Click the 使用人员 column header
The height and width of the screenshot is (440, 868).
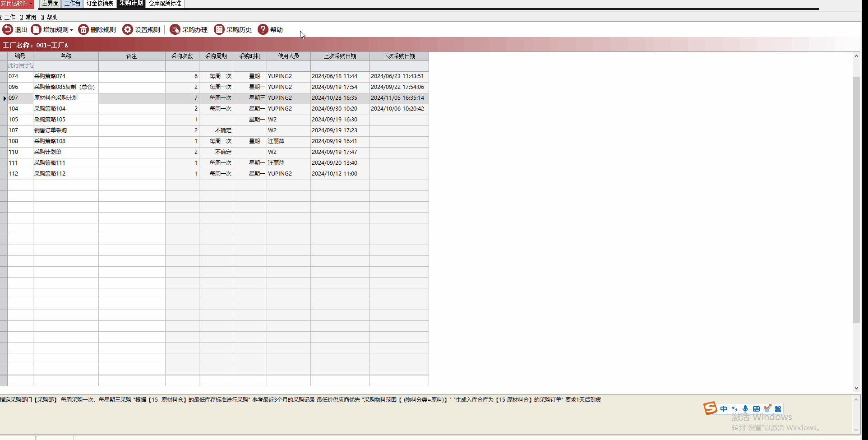(289, 56)
